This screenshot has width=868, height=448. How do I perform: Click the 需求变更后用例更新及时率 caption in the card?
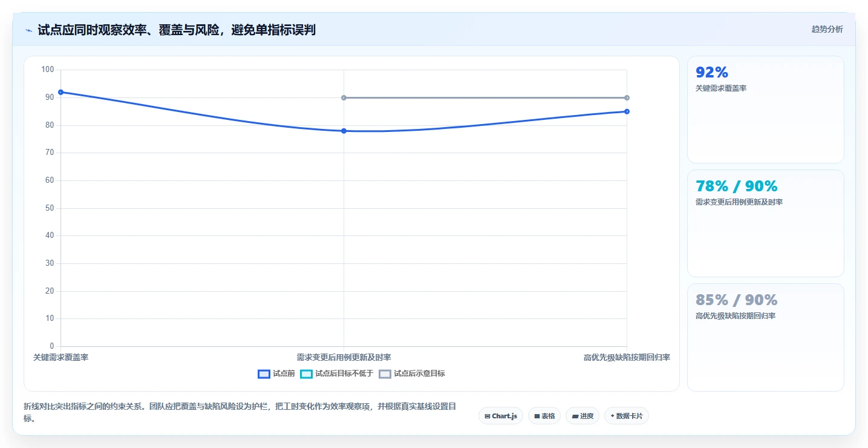pos(739,202)
